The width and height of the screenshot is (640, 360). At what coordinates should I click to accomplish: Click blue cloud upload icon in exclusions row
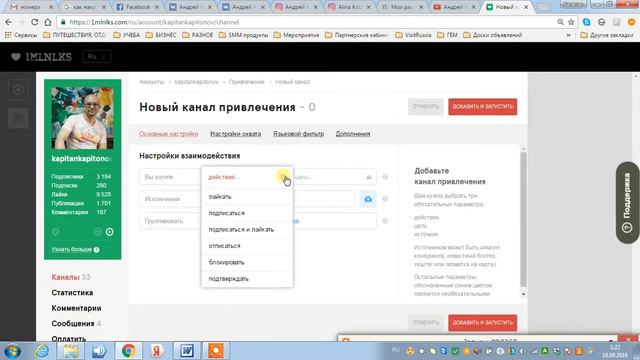tap(368, 199)
